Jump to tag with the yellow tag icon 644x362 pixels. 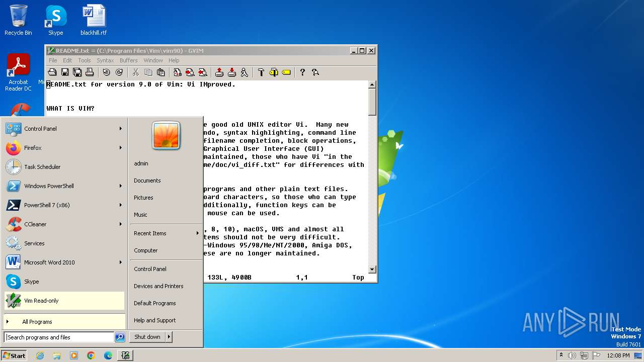tap(286, 72)
